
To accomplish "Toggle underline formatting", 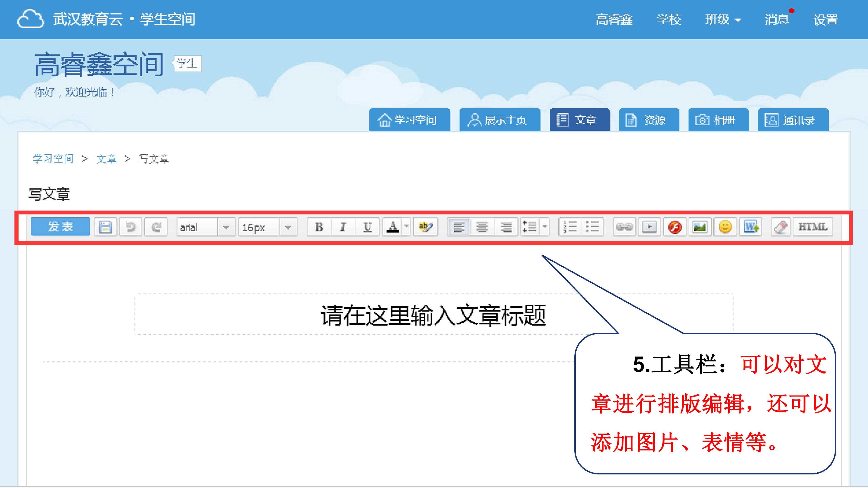I will (x=367, y=227).
